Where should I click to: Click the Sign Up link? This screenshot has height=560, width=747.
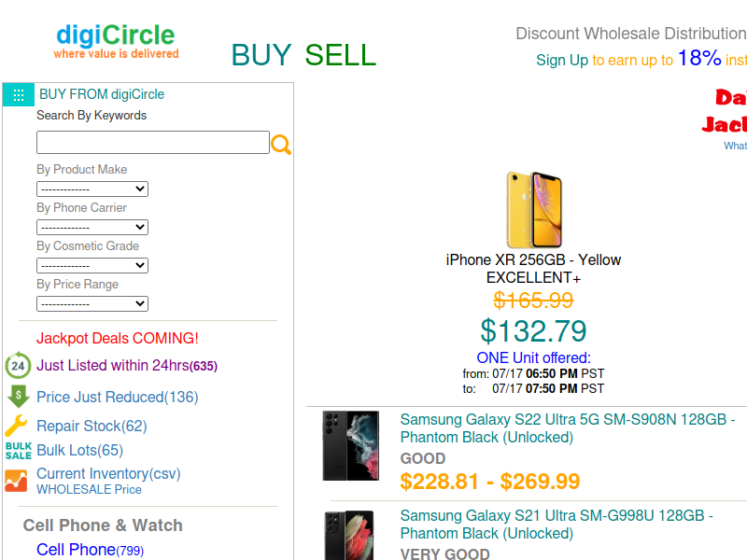(x=562, y=60)
